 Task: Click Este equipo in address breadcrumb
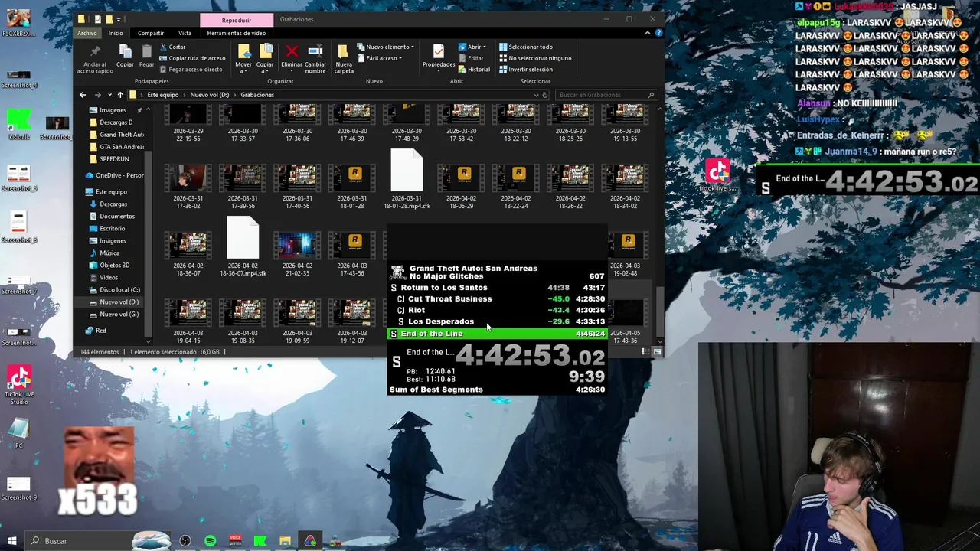[x=162, y=95]
